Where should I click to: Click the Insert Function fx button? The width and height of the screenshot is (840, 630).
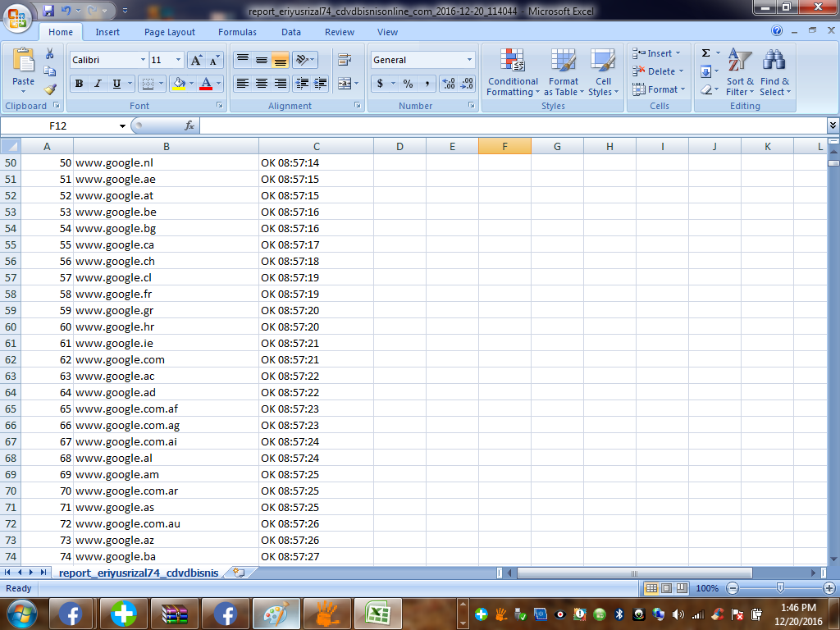[189, 126]
